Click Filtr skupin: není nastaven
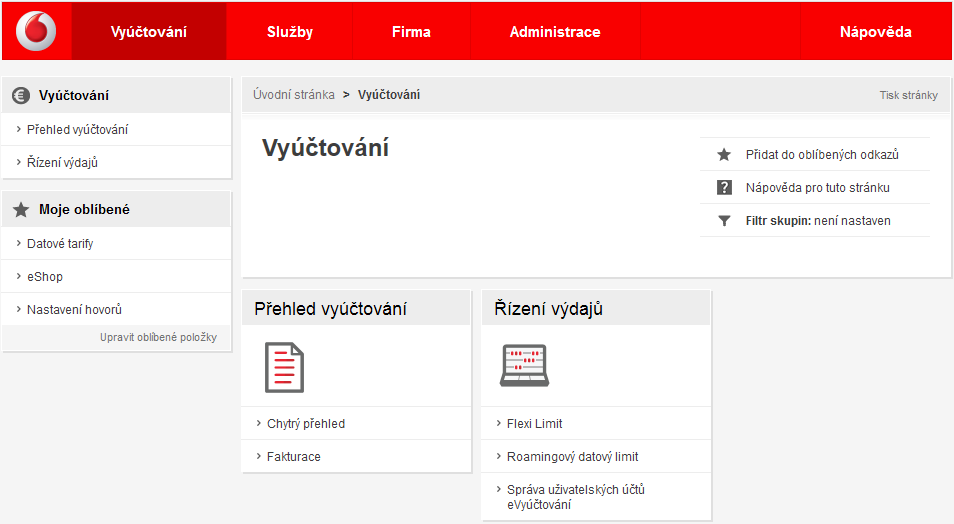Screen dimensions: 954x524 pyautogui.click(x=818, y=220)
